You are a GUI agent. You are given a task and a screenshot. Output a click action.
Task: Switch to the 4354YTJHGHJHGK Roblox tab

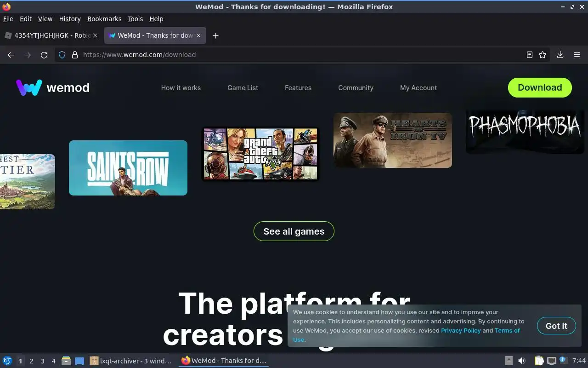pyautogui.click(x=51, y=35)
